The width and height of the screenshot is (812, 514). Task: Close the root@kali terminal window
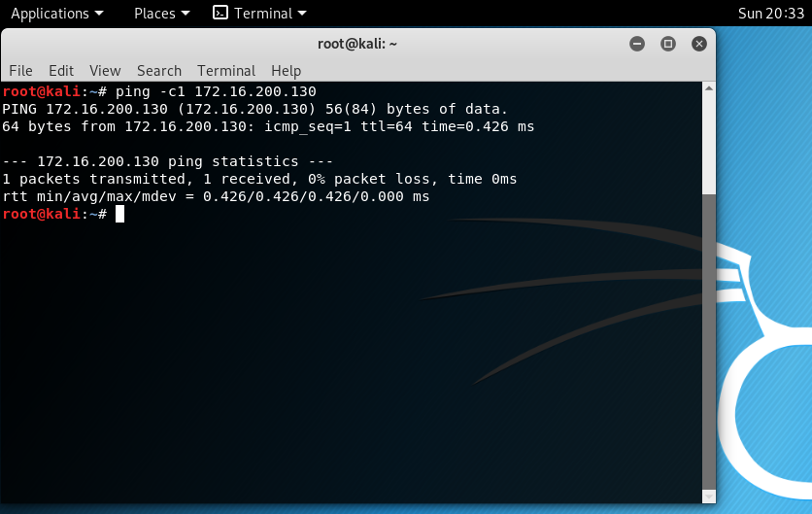(x=699, y=44)
